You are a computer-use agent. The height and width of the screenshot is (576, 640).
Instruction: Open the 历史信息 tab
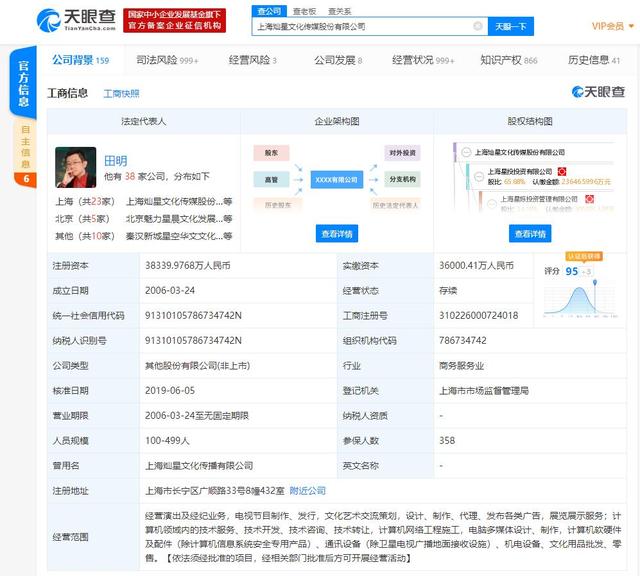[x=594, y=60]
